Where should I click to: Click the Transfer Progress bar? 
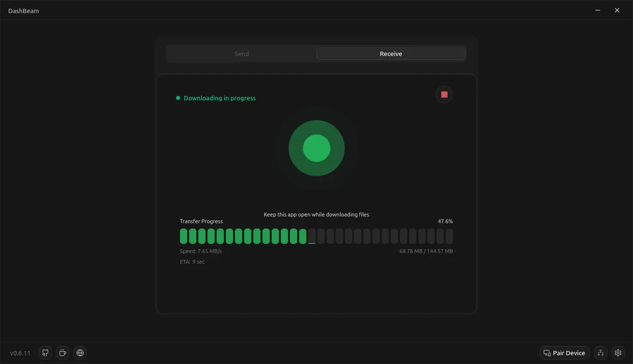(x=316, y=236)
